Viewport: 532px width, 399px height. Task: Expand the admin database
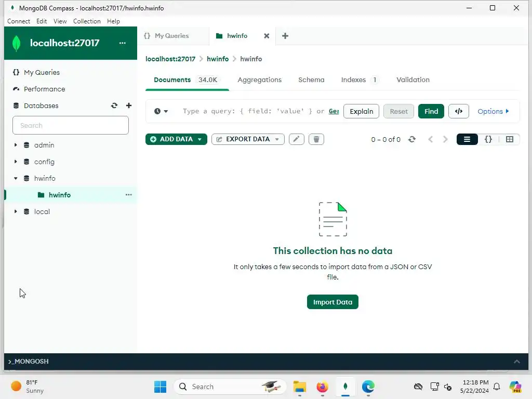(x=16, y=145)
